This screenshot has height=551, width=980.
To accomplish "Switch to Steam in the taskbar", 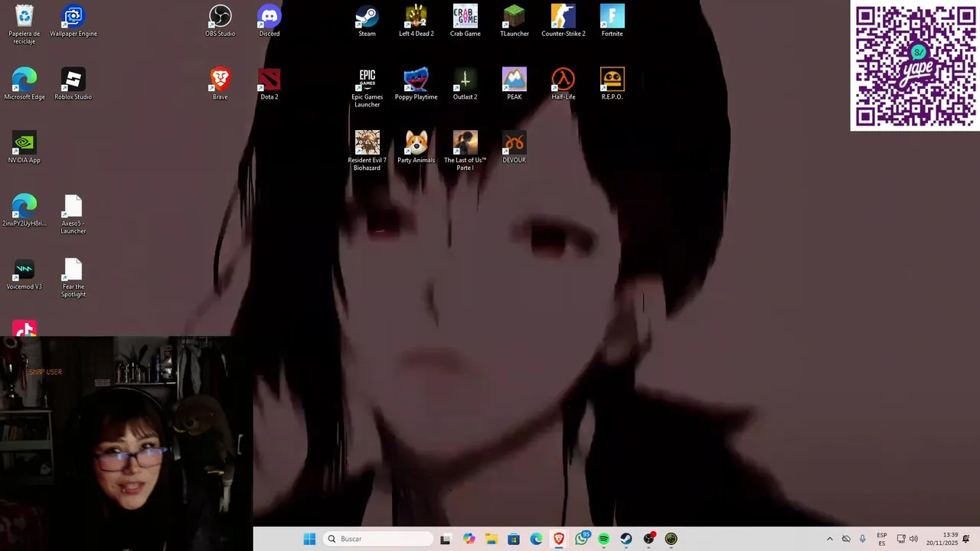I will tap(626, 539).
